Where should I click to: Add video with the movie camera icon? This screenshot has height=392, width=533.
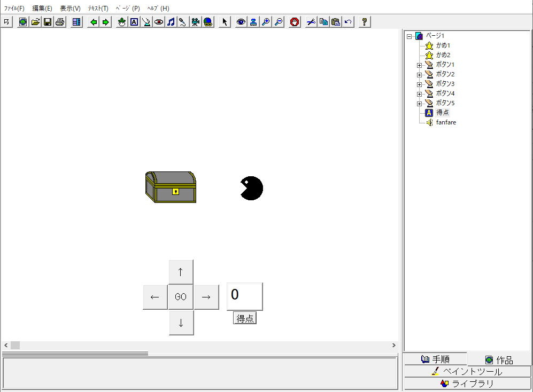[x=195, y=22]
